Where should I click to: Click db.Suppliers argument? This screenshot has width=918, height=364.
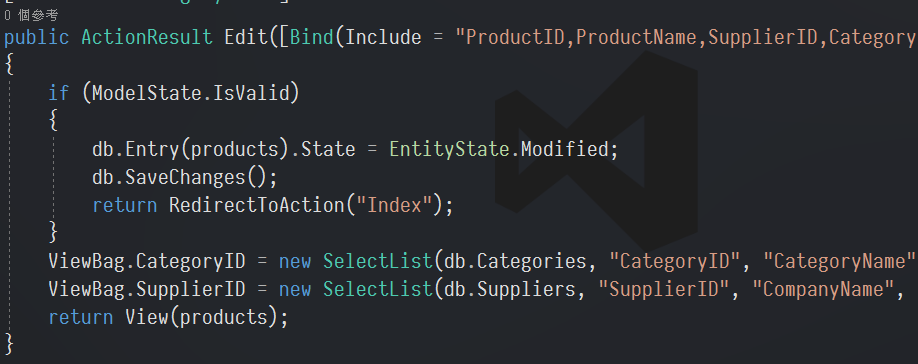pos(510,289)
